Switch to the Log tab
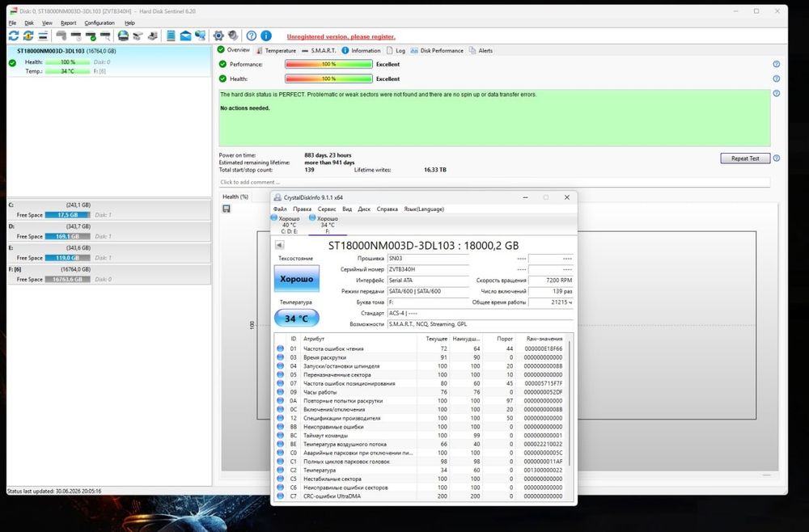This screenshot has width=809, height=532. click(396, 50)
